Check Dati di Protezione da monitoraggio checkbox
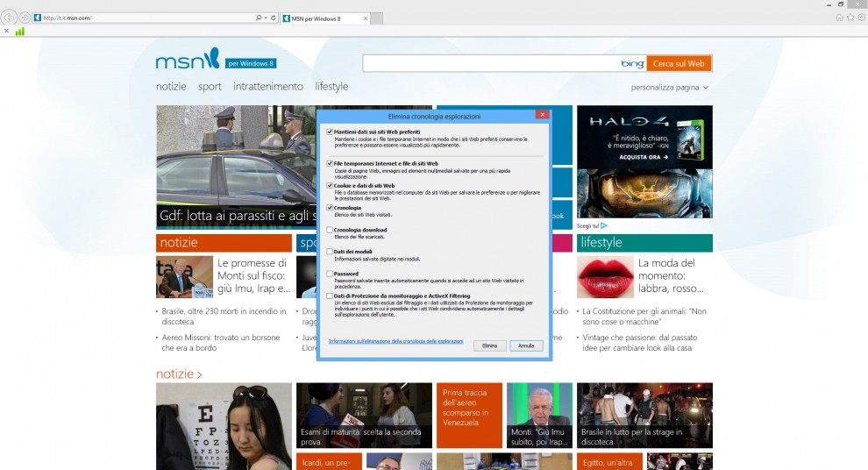The height and width of the screenshot is (470, 868). pos(330,296)
